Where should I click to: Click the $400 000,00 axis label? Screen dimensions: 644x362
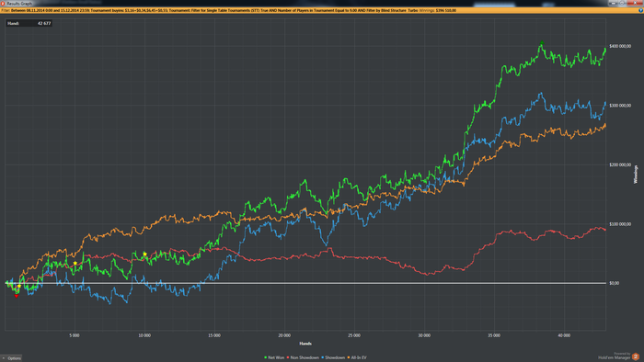(620, 46)
